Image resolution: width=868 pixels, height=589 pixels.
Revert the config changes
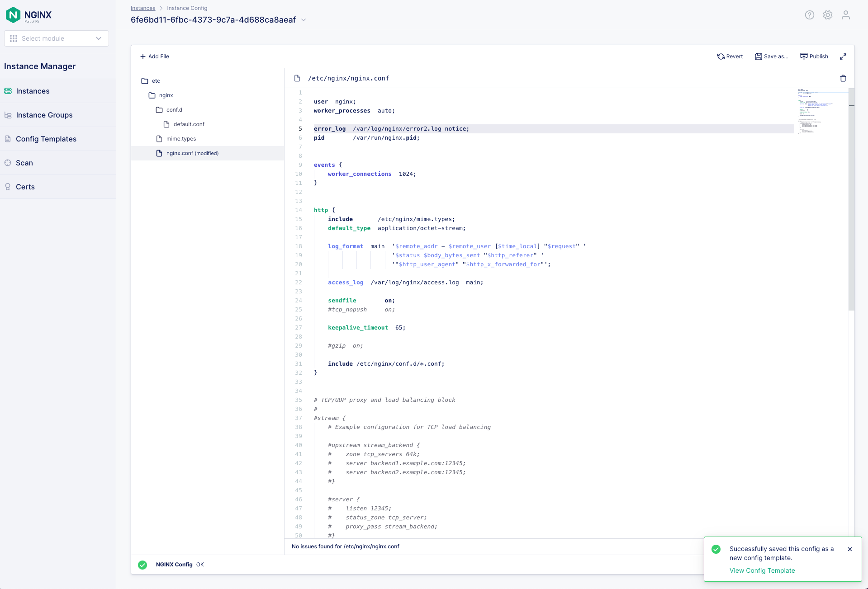(x=730, y=57)
